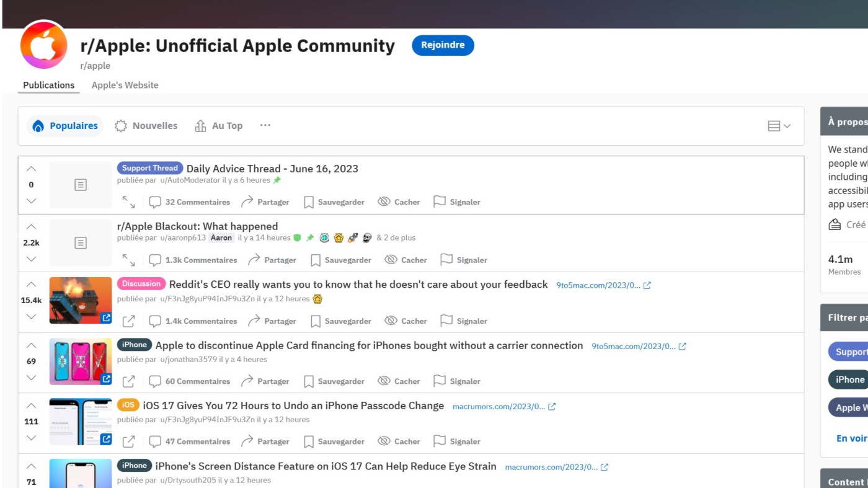Share the Reddit's CEO post via Partager

(272, 321)
